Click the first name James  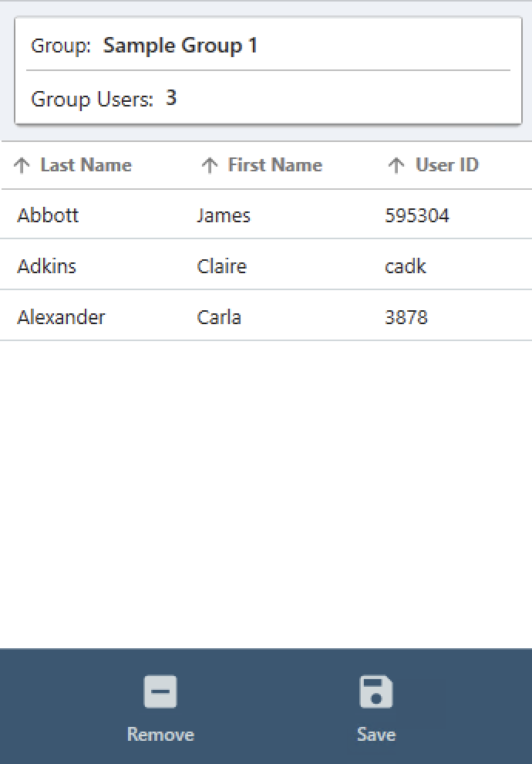click(224, 215)
